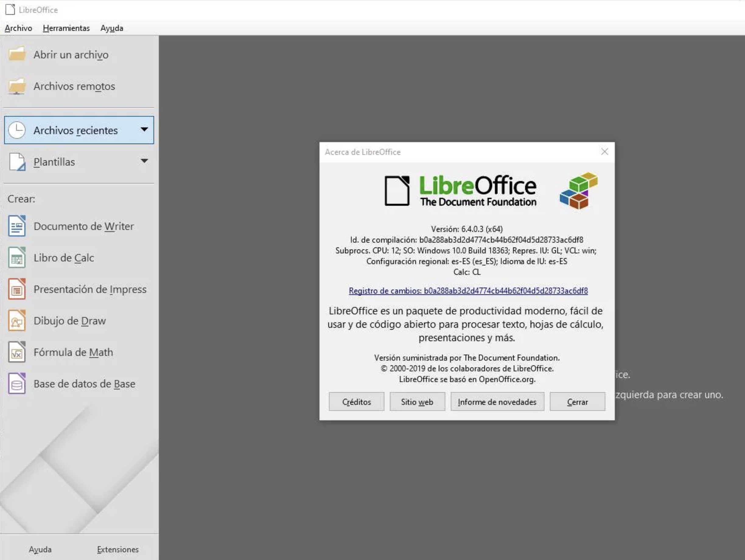The width and height of the screenshot is (745, 560).
Task: Click the Crear: heading
Action: (x=21, y=199)
